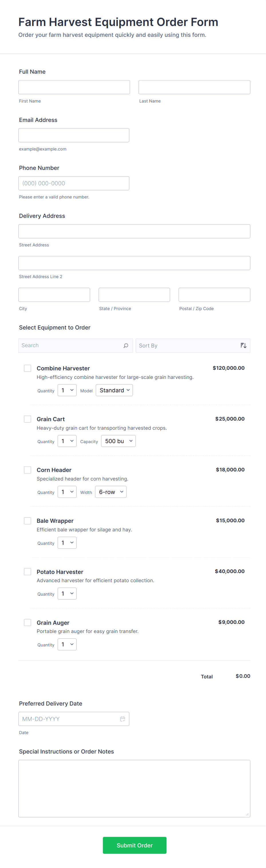Open the Corn Header Width dropdown

point(111,492)
